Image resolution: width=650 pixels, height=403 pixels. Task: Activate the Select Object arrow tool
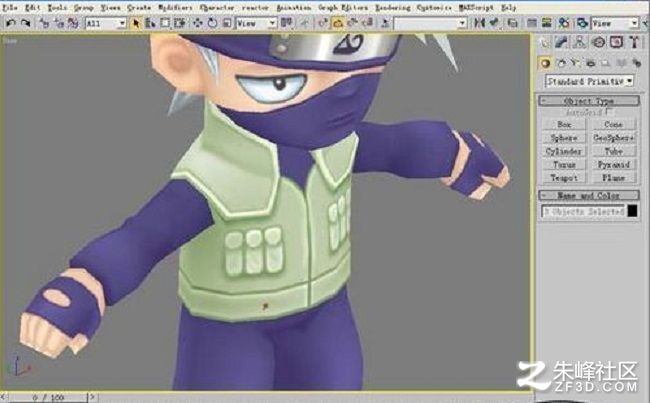pos(135,23)
